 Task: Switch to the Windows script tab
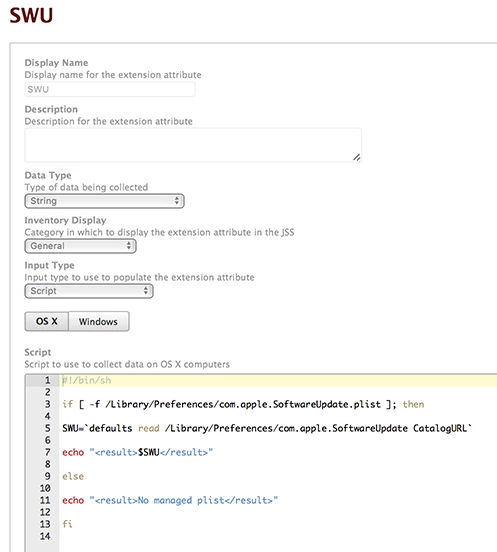point(99,321)
